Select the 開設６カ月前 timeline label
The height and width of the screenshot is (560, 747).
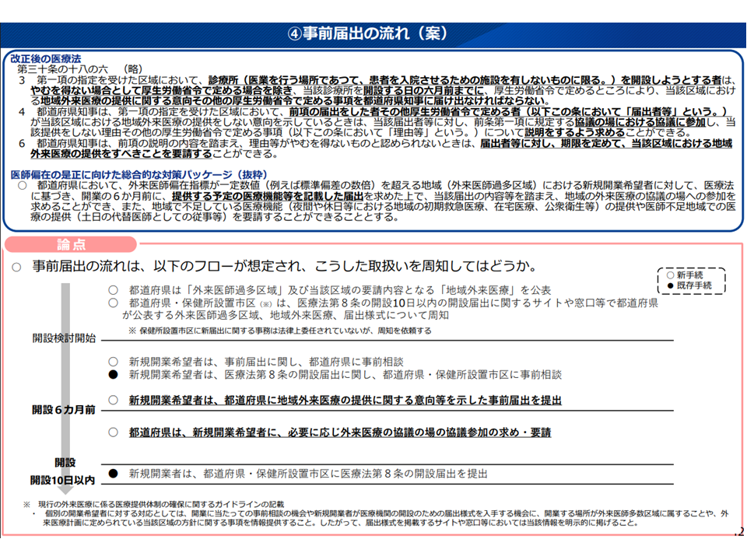(x=64, y=409)
